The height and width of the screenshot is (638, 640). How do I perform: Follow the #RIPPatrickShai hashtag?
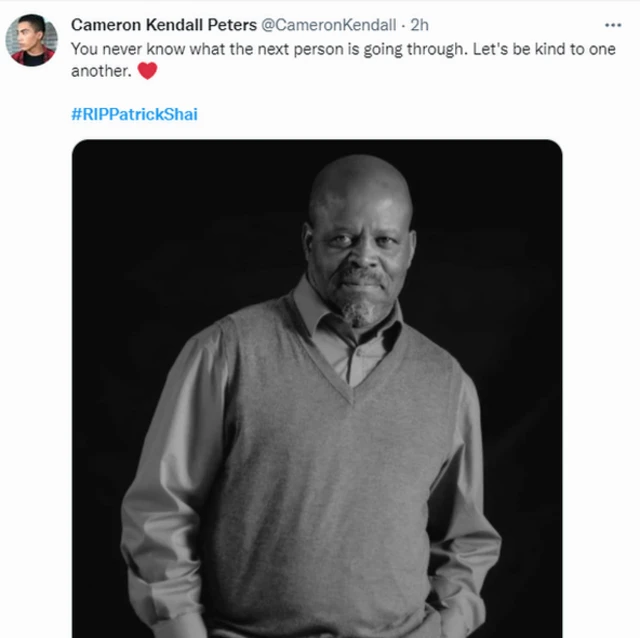tap(134, 114)
